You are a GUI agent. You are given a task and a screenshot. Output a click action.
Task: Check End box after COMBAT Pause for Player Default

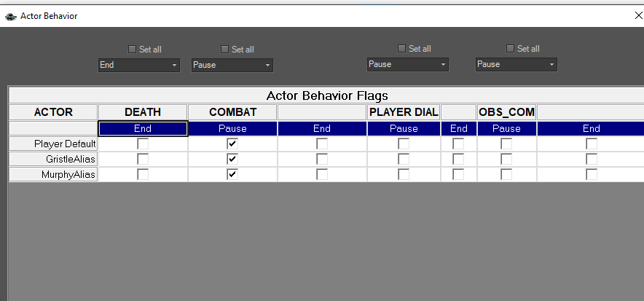coord(322,144)
